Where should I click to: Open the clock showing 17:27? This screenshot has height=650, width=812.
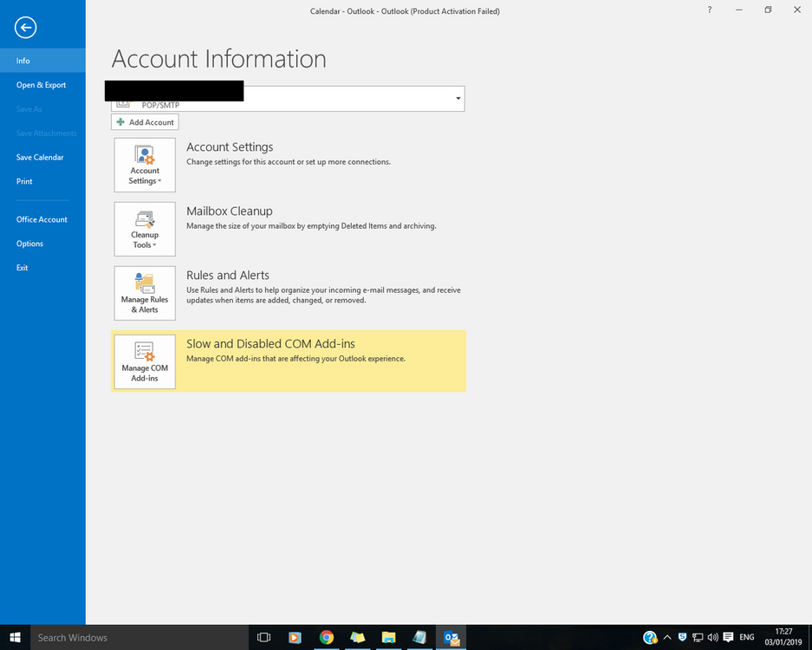click(783, 637)
